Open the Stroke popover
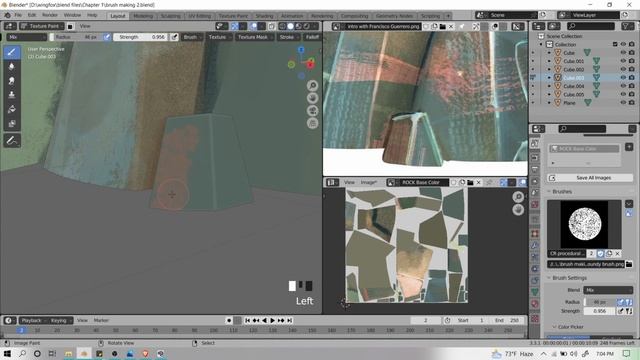 coord(289,37)
